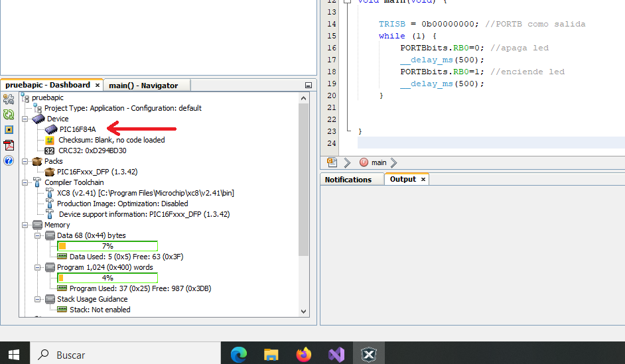Open project properties icon in dashboard sidebar

tap(9, 99)
